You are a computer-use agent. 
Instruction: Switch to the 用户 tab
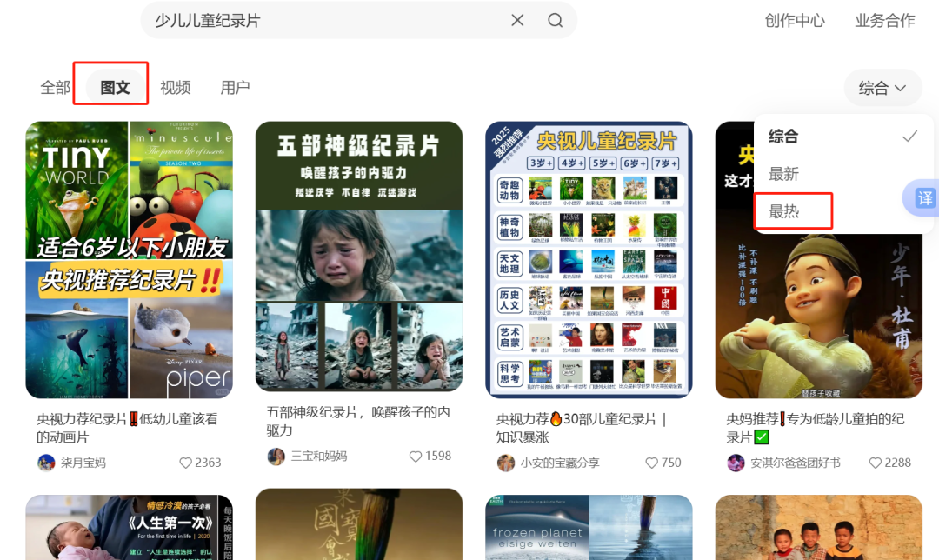pos(235,88)
